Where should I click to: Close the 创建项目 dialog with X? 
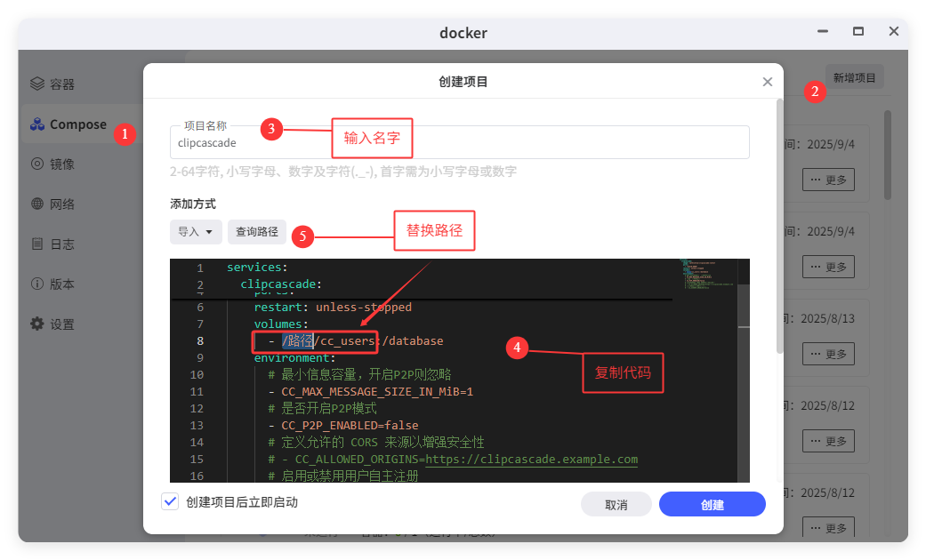[x=767, y=82]
